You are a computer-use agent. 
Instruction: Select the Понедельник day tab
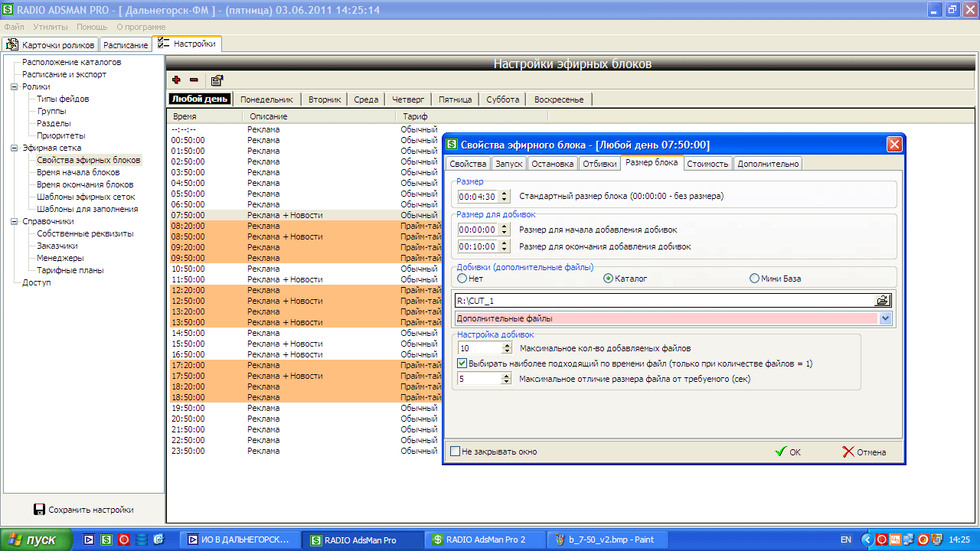266,99
